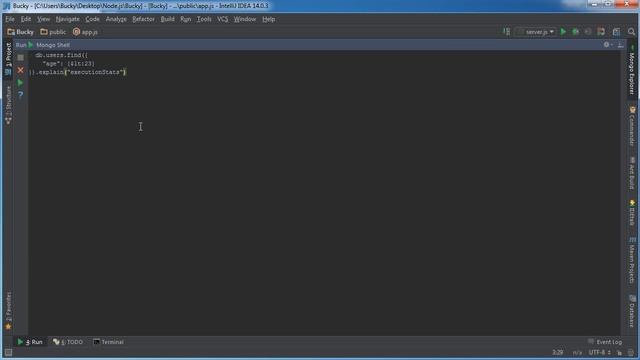Open the Maven Projects side panel
Image resolution: width=640 pixels, height=360 pixels.
(632, 260)
